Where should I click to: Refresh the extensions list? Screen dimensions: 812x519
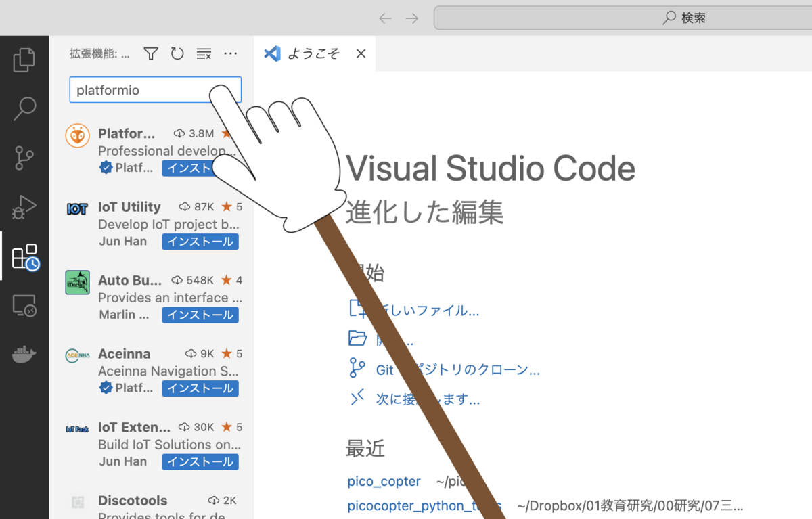coord(177,53)
